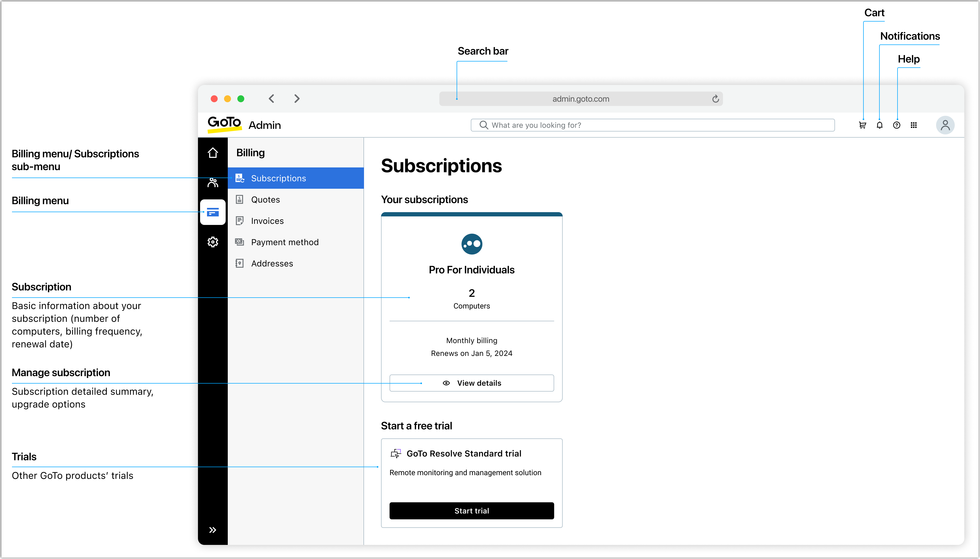Screen dimensions: 980x559
Task: Open Quotes in the Billing menu
Action: click(x=296, y=200)
